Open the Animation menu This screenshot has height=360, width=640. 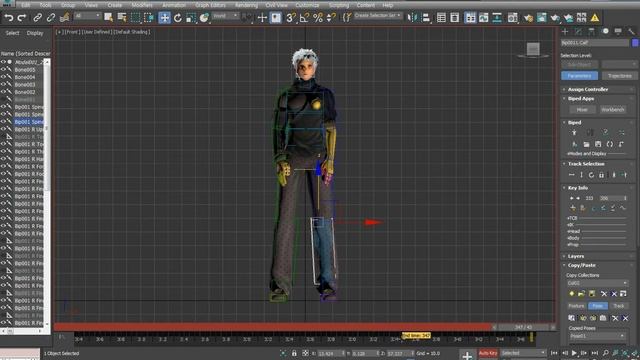[x=174, y=5]
